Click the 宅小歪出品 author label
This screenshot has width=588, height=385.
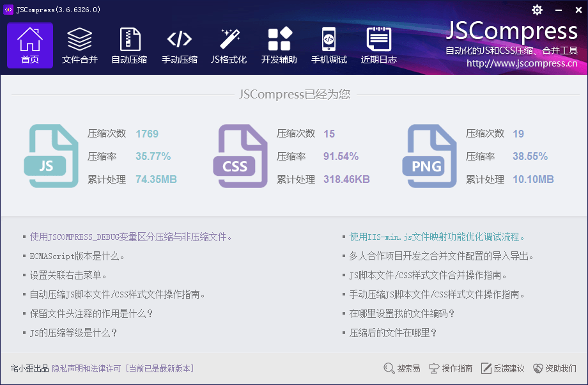coord(29,368)
